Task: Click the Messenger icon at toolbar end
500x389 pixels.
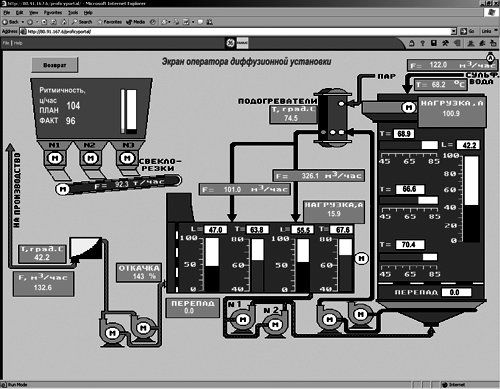Action: click(x=210, y=22)
